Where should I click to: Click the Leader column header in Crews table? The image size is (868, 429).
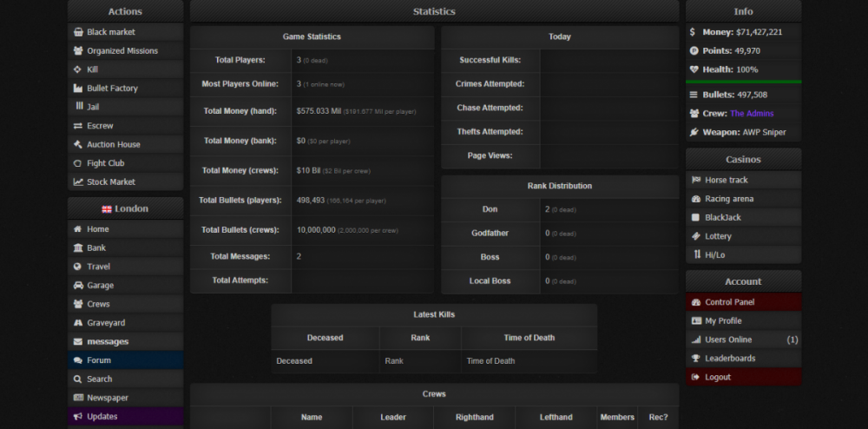[x=393, y=418]
